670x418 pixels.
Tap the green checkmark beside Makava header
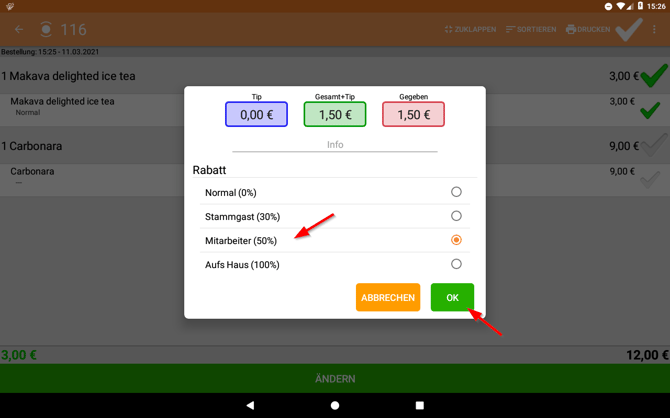coord(654,76)
